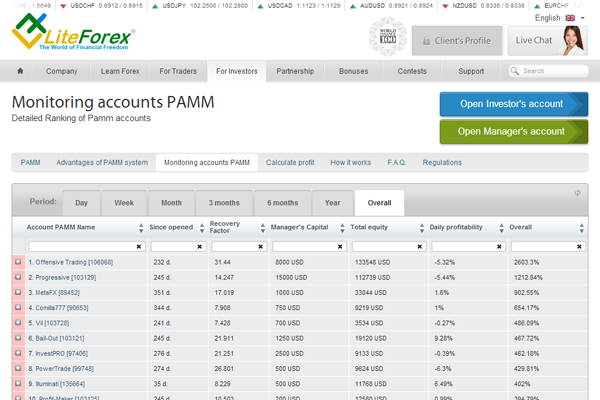Select the Month period tab
This screenshot has width=600, height=400.
coord(171,203)
